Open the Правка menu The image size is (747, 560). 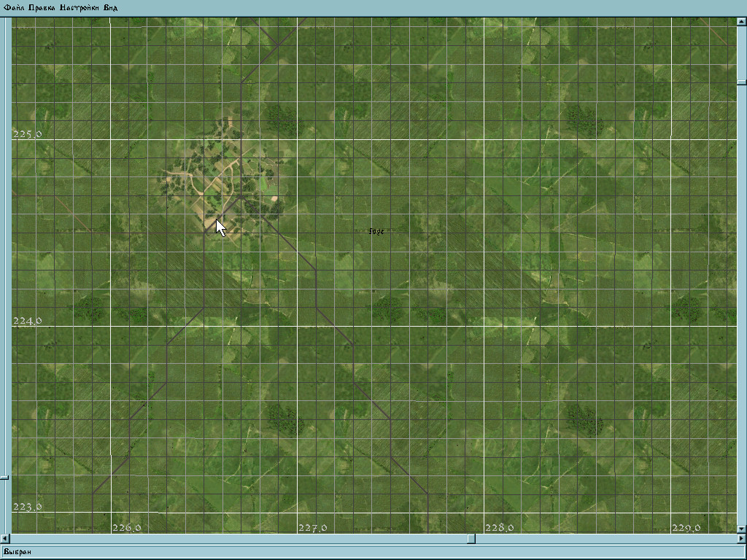[x=42, y=7]
